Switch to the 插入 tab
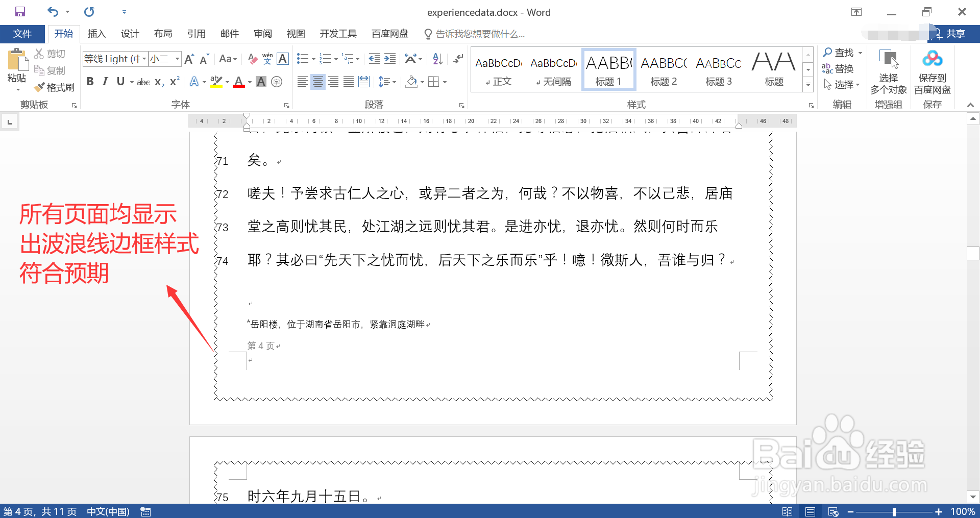Image resolution: width=980 pixels, height=518 pixels. click(x=96, y=34)
